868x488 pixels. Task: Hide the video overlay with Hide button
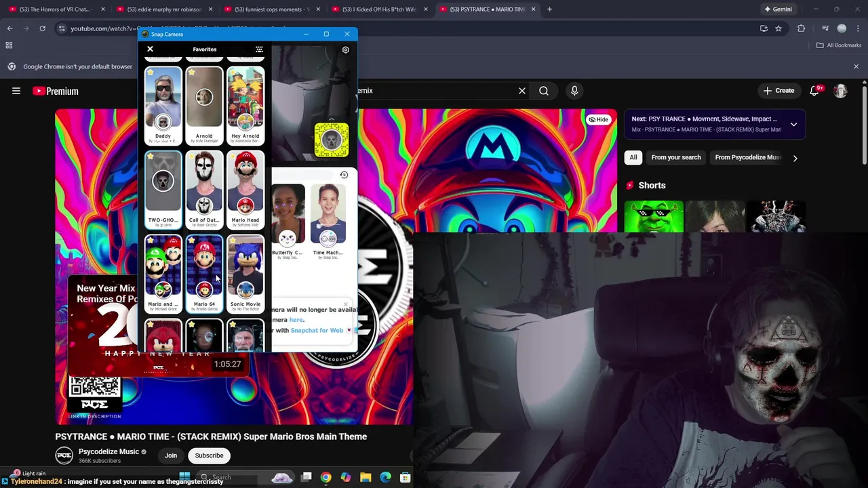(x=598, y=119)
